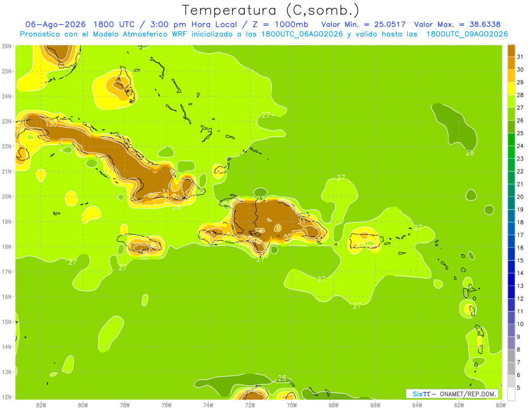Click the 76W longitude label

(x=166, y=405)
